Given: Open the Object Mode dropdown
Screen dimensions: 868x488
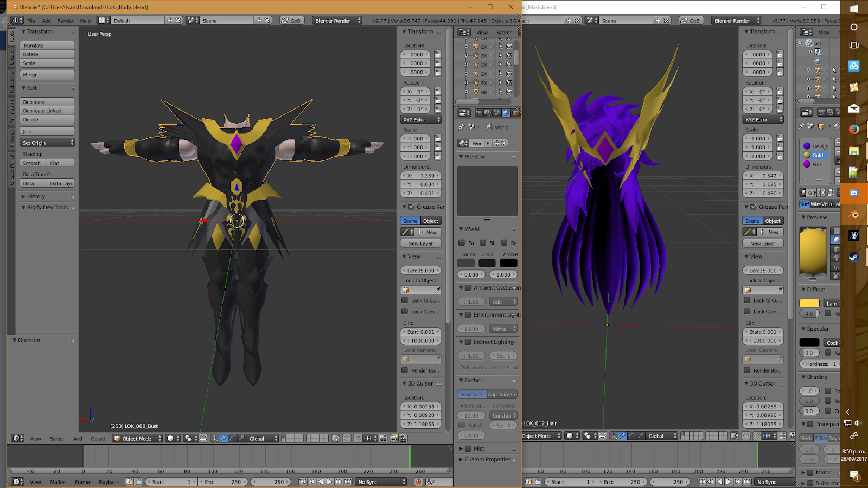Looking at the screenshot, I should click(137, 438).
